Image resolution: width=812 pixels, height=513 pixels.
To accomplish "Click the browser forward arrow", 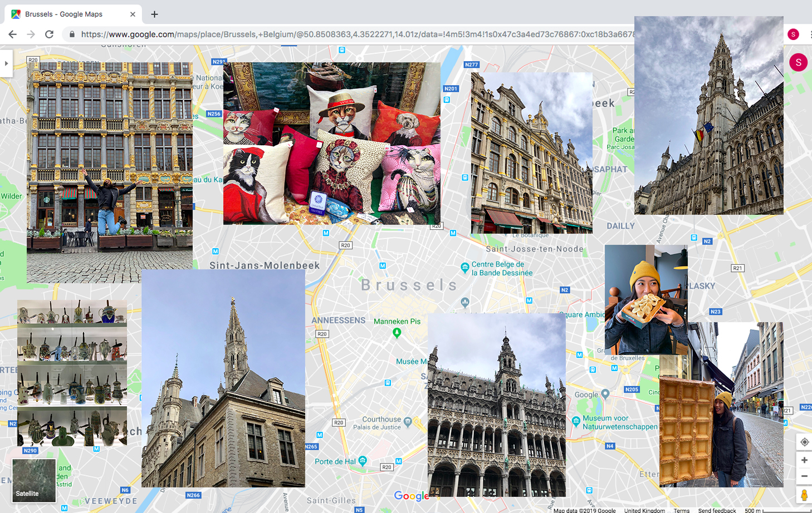I will [31, 34].
